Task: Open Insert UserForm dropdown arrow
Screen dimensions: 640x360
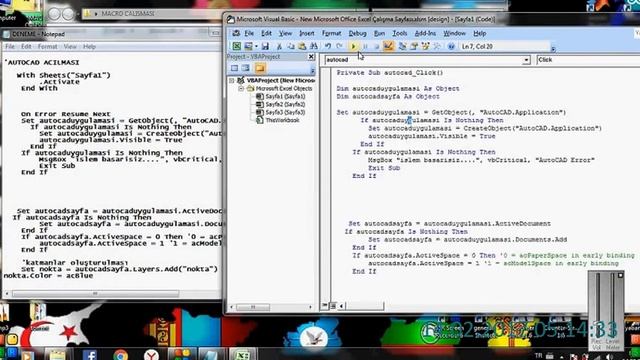Action: 256,47
